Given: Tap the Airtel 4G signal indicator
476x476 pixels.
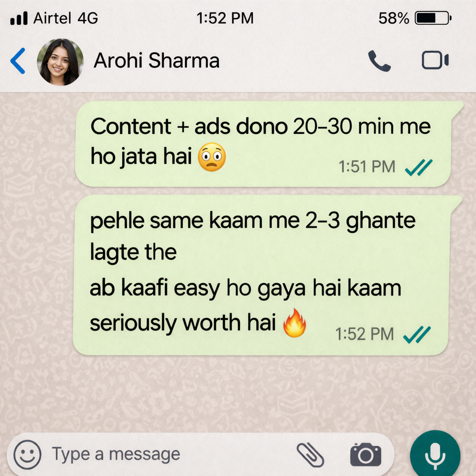Looking at the screenshot, I should click(x=54, y=18).
